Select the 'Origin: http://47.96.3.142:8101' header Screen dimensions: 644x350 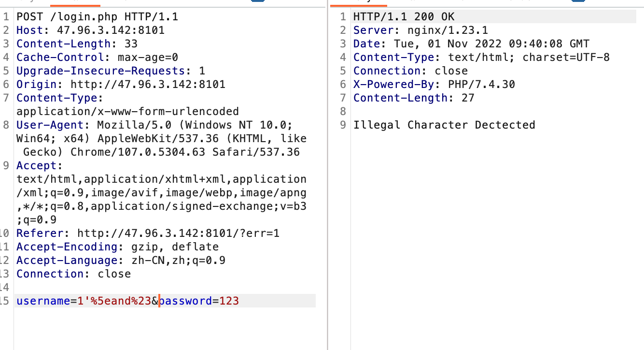click(121, 85)
